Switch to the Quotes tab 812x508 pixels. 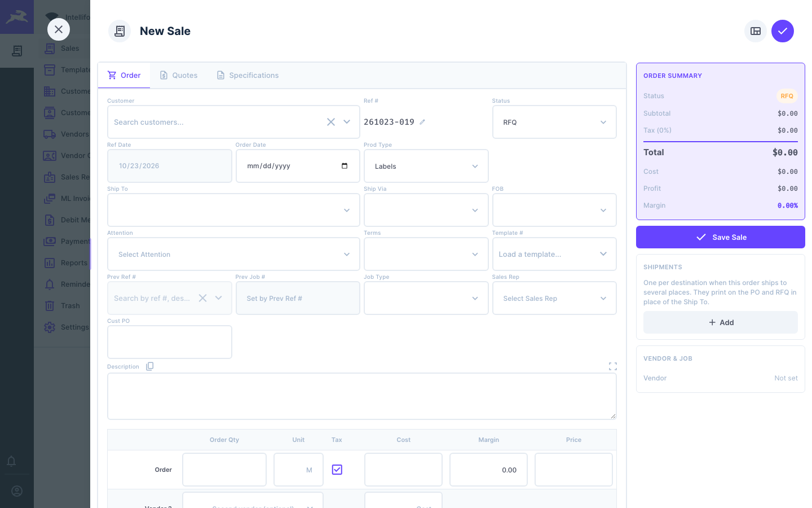point(179,76)
